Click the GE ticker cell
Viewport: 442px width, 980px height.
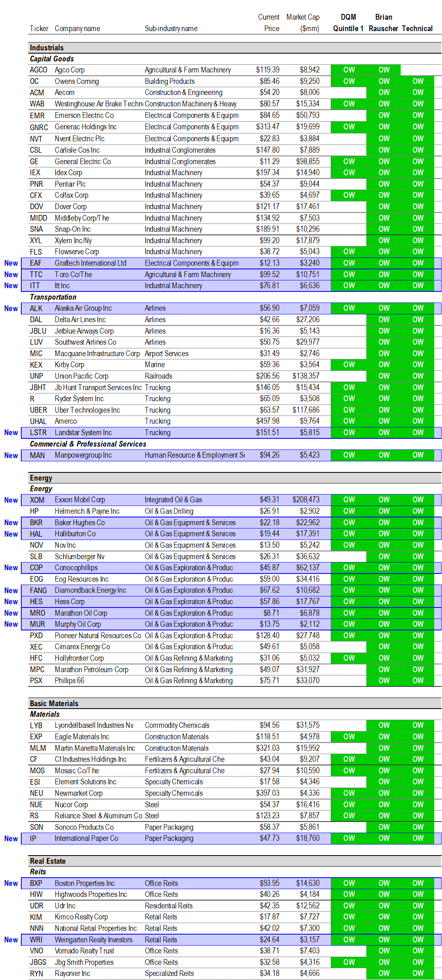pyautogui.click(x=34, y=162)
